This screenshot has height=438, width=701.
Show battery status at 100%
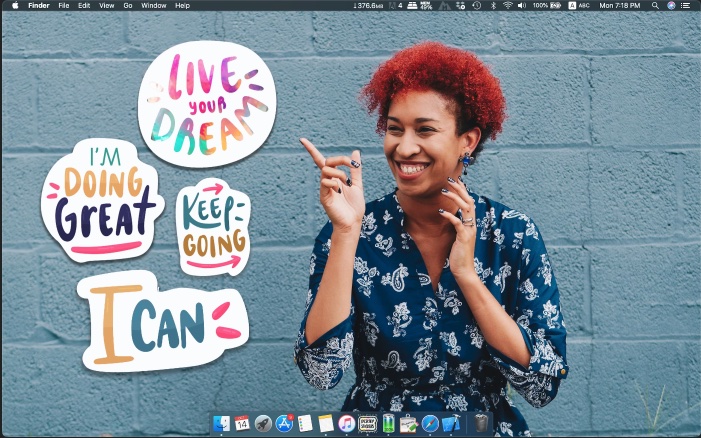[547, 5]
